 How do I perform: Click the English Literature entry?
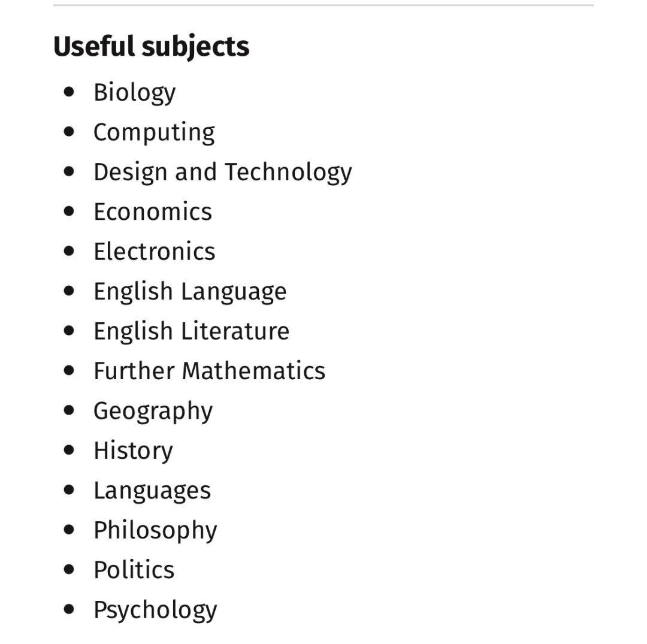(x=192, y=332)
